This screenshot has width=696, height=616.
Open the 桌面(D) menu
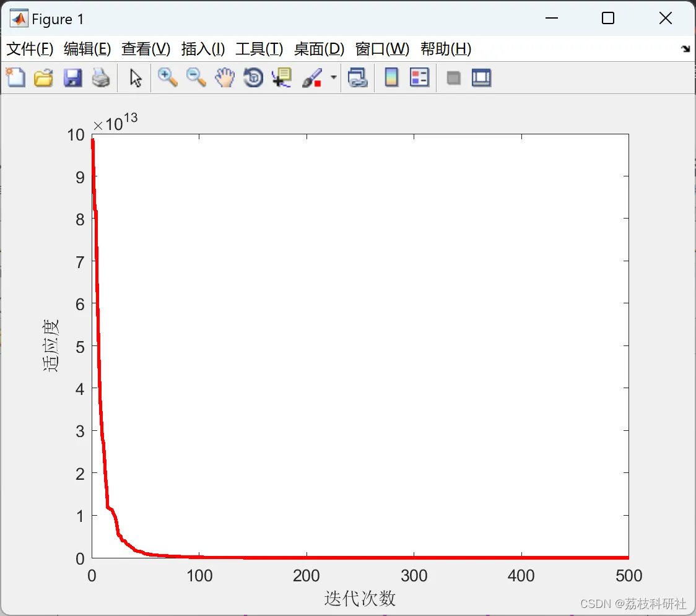coord(319,49)
